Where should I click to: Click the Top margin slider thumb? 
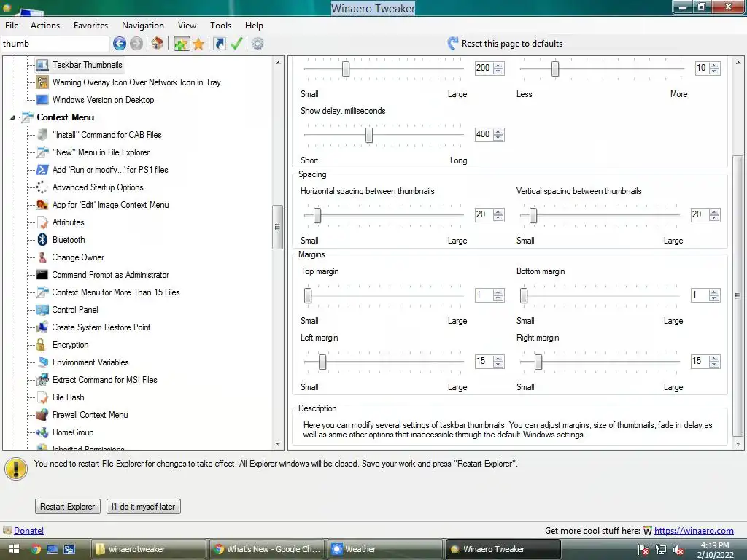[x=308, y=296]
